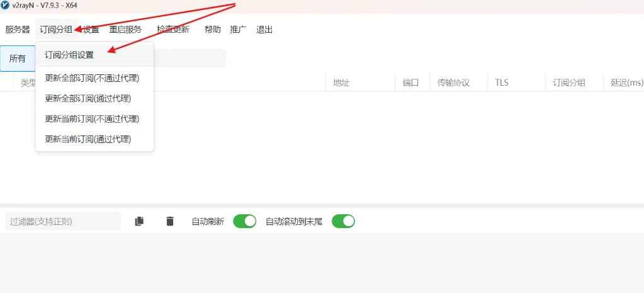
Task: Click the copy log icon
Action: [139, 222]
